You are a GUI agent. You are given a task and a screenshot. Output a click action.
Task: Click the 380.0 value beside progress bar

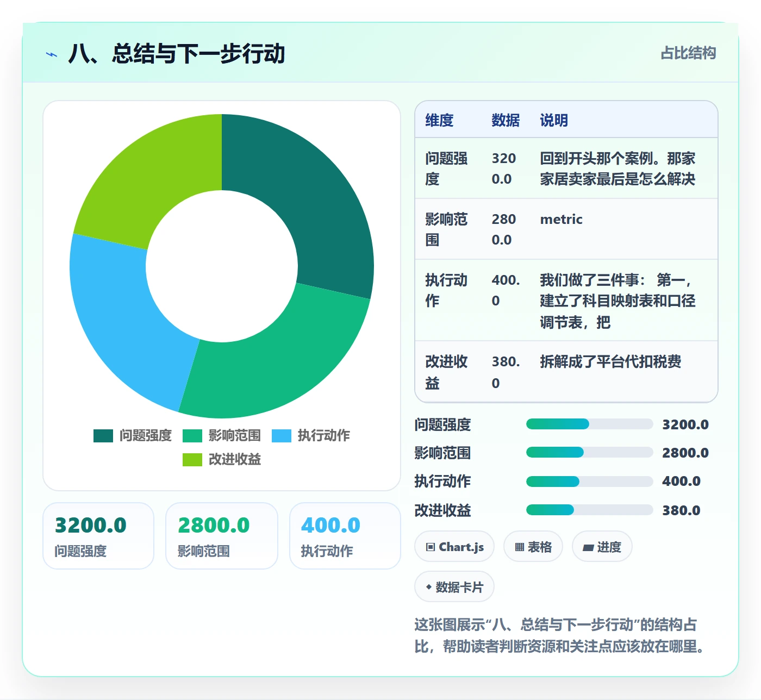[681, 510]
